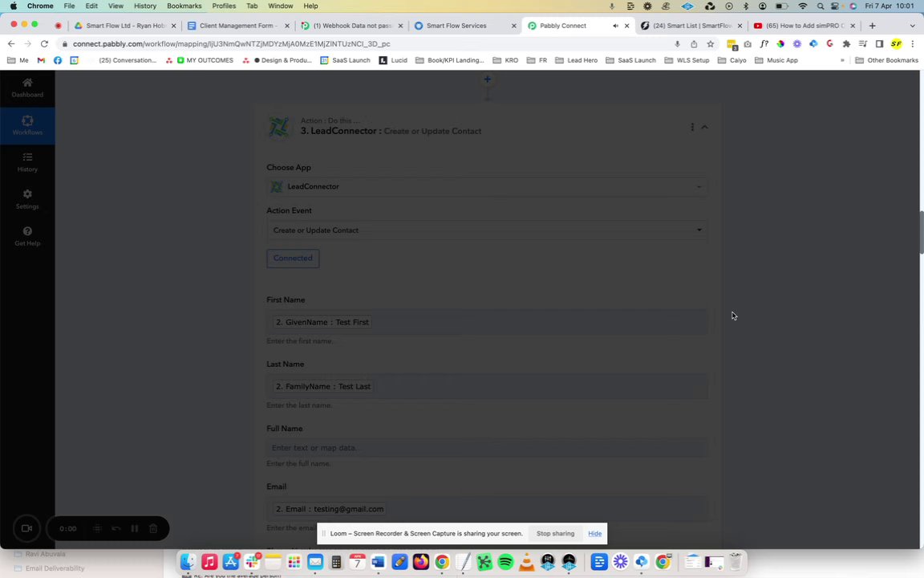Image resolution: width=924 pixels, height=578 pixels.
Task: Open the three-dot menu on LeadConnector step
Action: point(692,127)
